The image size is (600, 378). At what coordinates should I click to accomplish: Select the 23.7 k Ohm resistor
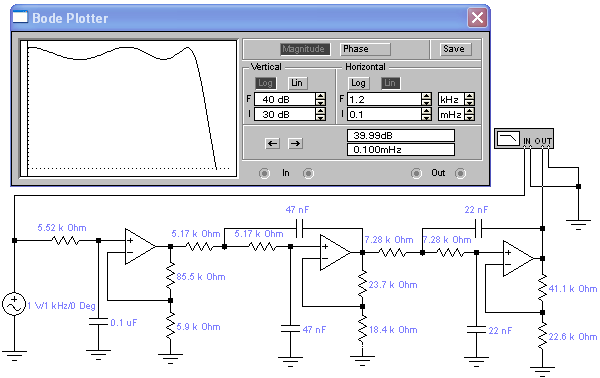pyautogui.click(x=363, y=284)
